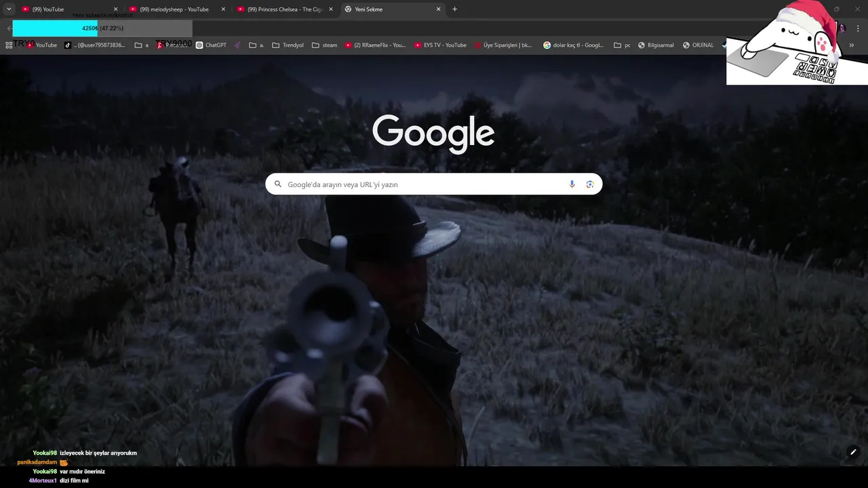Open the steam bookmarks folder

tap(324, 45)
